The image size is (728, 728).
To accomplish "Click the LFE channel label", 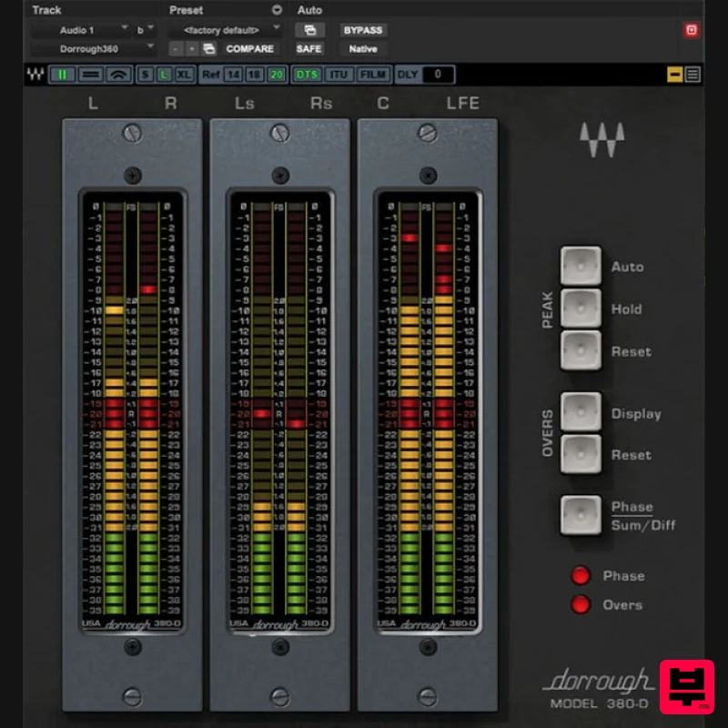I will tap(463, 103).
